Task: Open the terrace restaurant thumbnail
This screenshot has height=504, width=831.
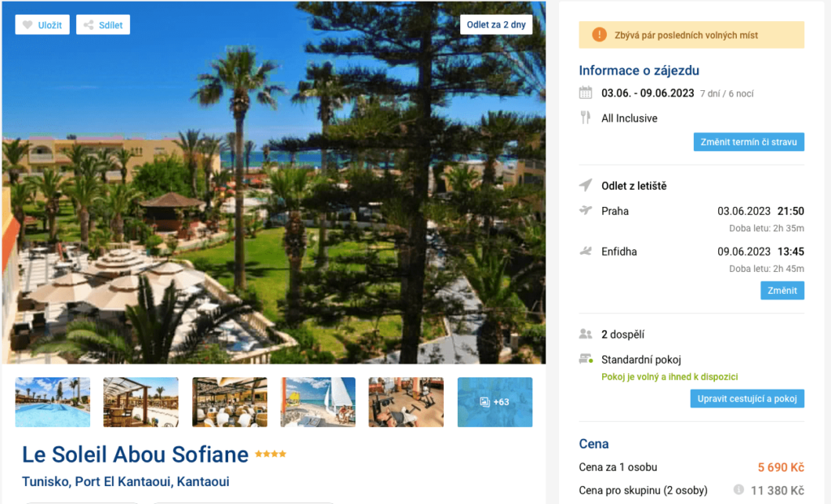Action: pos(141,403)
